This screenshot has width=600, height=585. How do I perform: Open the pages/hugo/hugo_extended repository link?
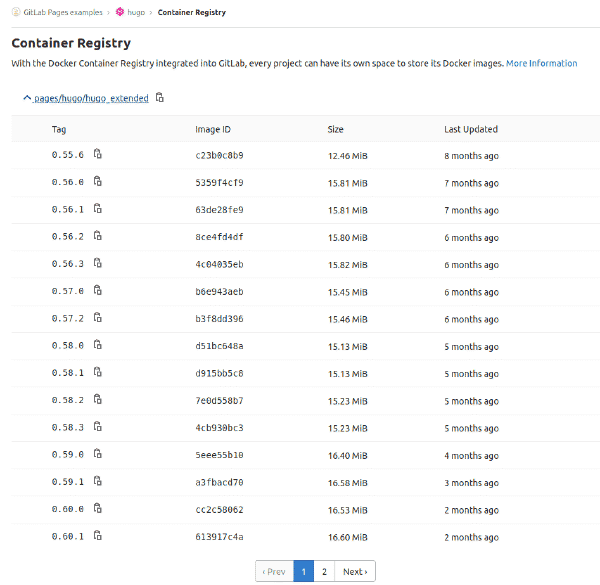[x=91, y=98]
